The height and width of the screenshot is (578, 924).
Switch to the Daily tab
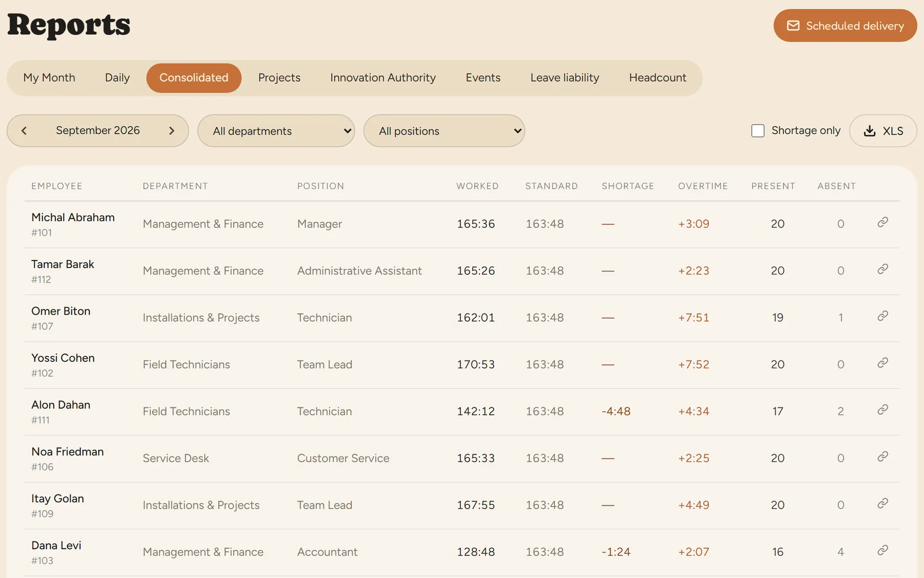(118, 78)
